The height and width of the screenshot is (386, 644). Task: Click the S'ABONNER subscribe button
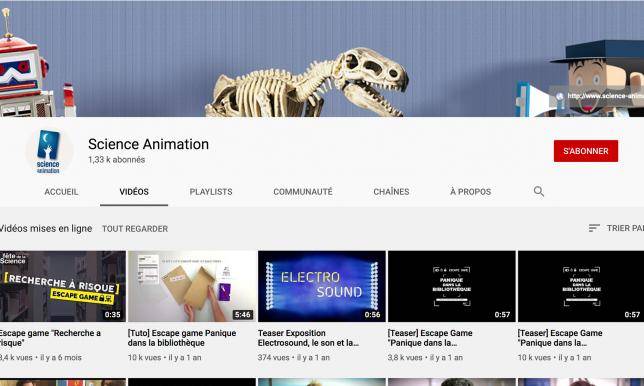[x=585, y=151]
